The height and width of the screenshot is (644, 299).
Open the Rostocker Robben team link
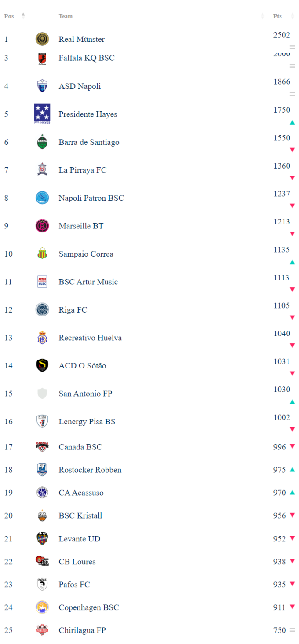pos(90,470)
